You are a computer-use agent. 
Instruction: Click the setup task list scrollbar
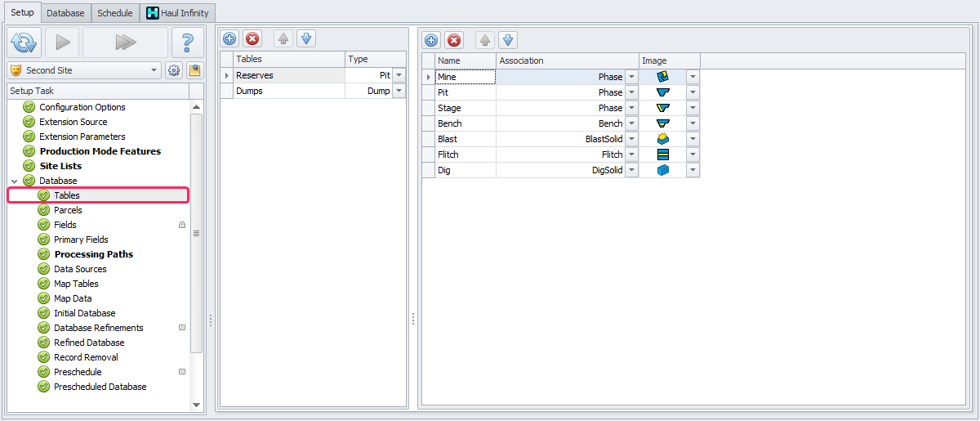(196, 233)
